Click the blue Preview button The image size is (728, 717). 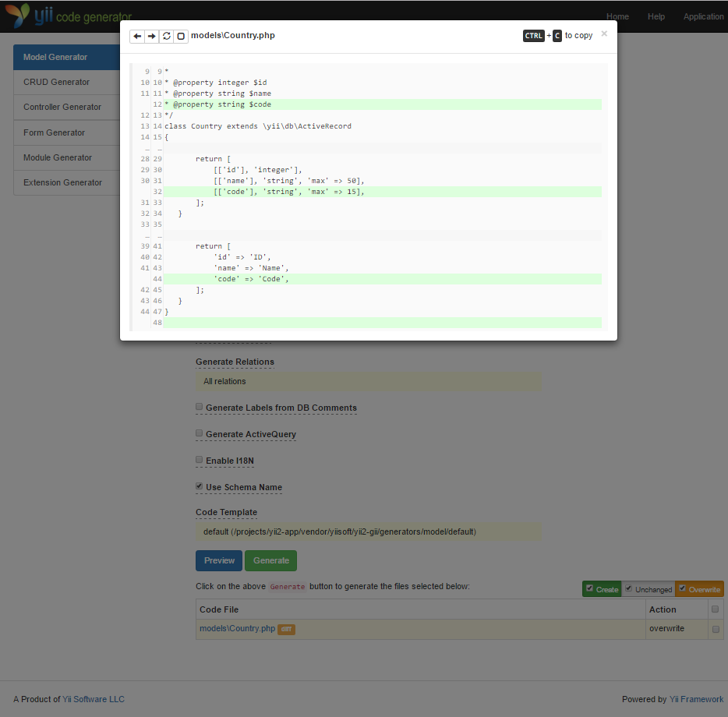tap(219, 560)
